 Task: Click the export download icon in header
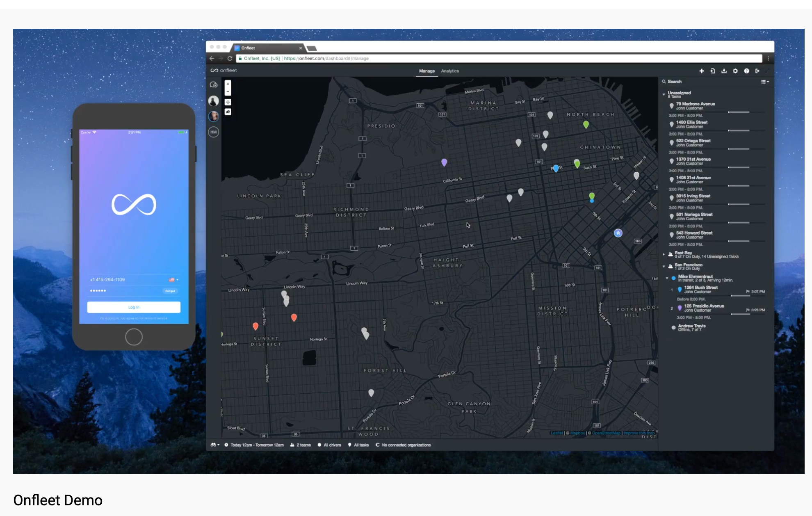724,71
